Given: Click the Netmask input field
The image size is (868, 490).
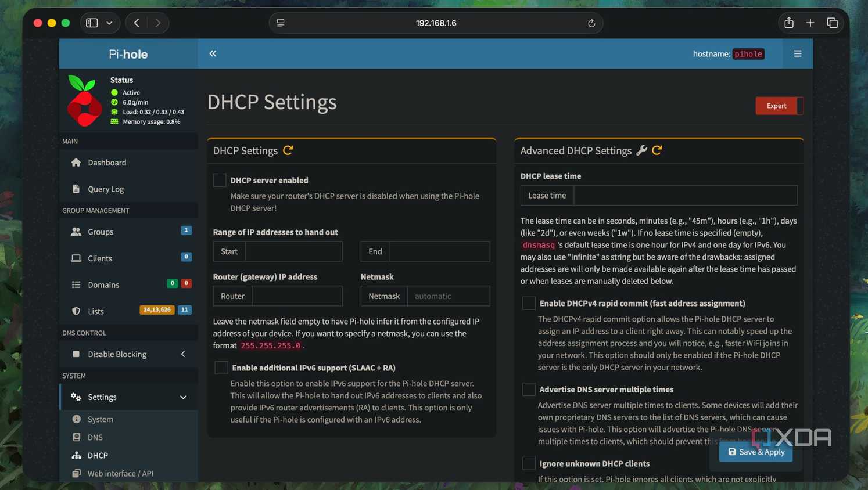Looking at the screenshot, I should pyautogui.click(x=449, y=296).
